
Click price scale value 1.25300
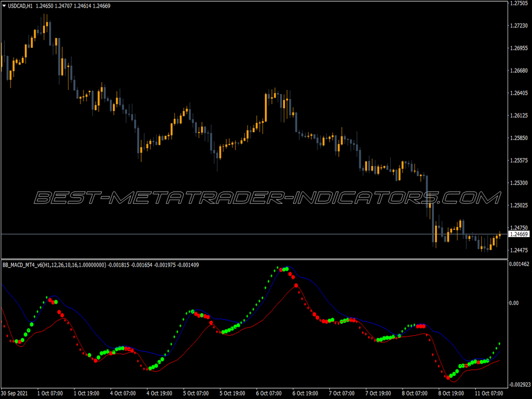coord(519,183)
